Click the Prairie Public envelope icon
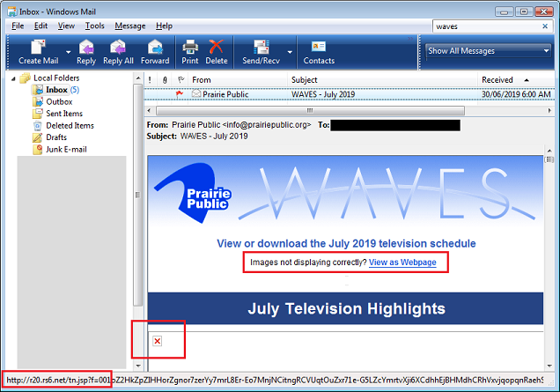This screenshot has height=392, width=560. coord(196,94)
